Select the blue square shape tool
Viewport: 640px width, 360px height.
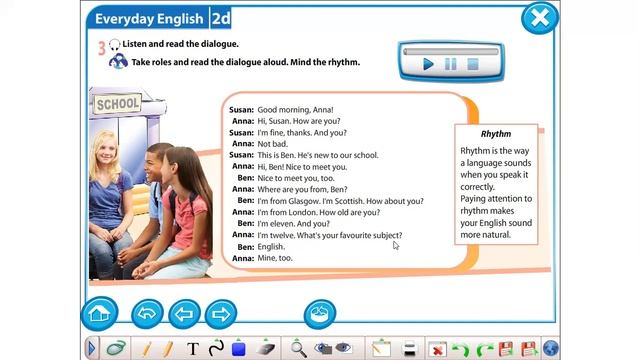coord(239,348)
